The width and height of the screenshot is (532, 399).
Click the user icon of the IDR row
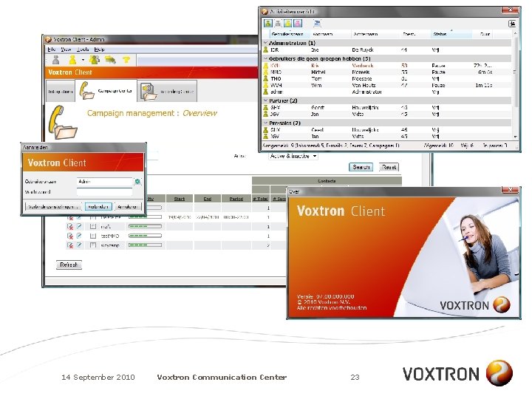pos(266,50)
